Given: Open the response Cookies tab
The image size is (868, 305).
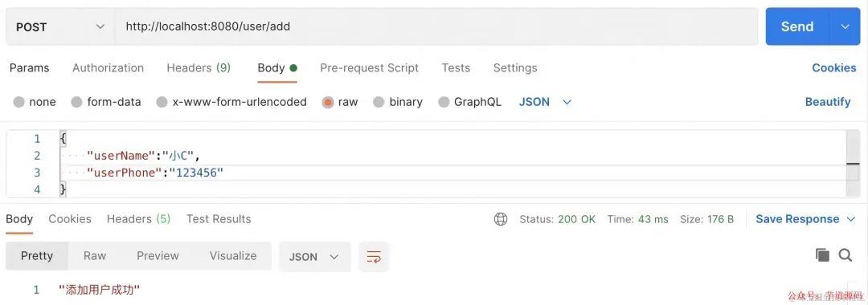Looking at the screenshot, I should coord(70,219).
